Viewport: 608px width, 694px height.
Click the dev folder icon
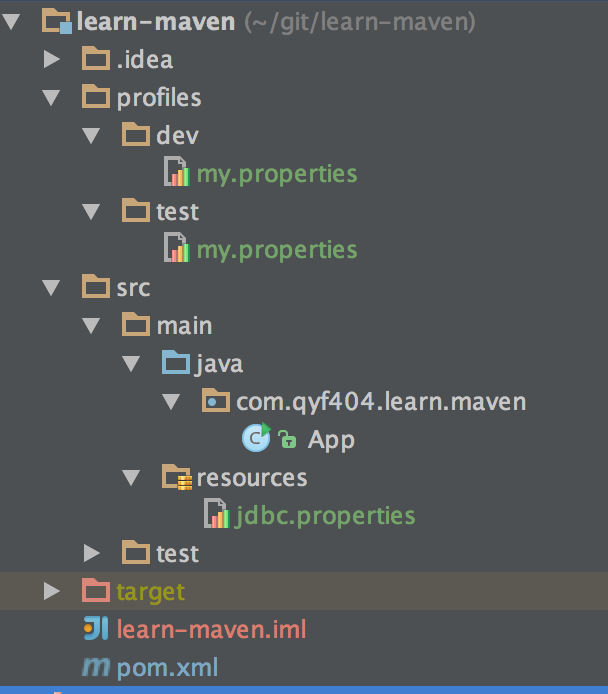pyautogui.click(x=136, y=135)
